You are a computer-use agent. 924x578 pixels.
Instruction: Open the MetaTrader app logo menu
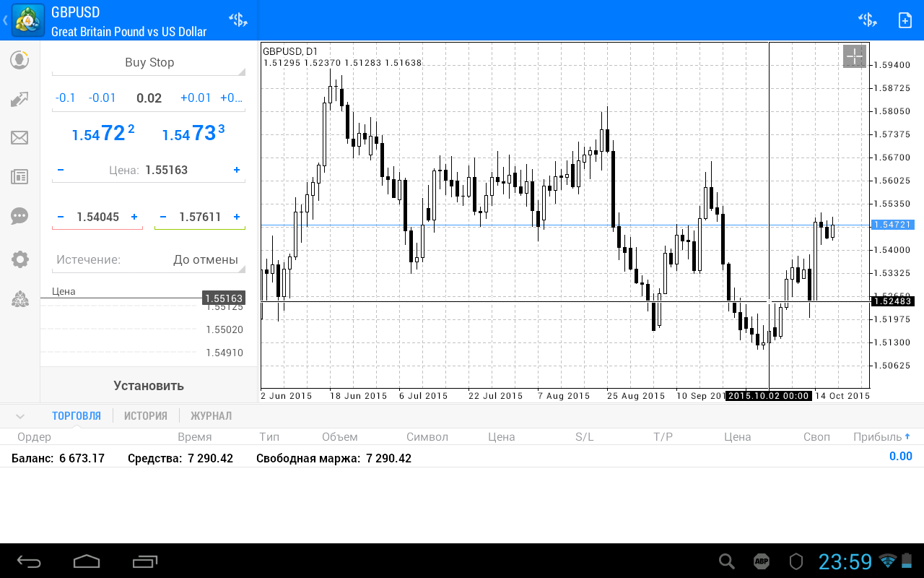click(x=27, y=20)
